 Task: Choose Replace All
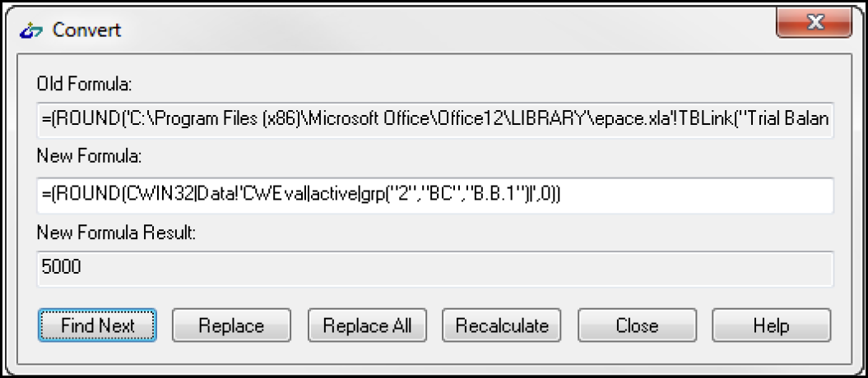(x=367, y=325)
